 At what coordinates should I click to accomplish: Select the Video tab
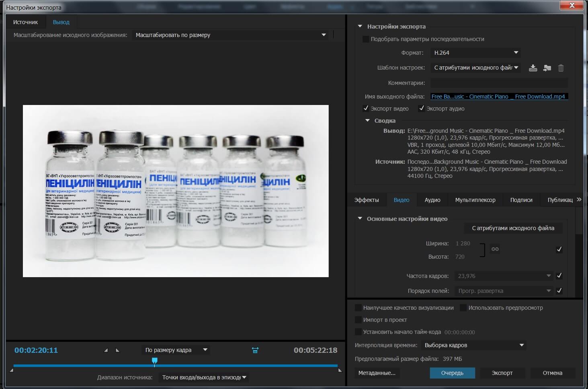(x=402, y=200)
